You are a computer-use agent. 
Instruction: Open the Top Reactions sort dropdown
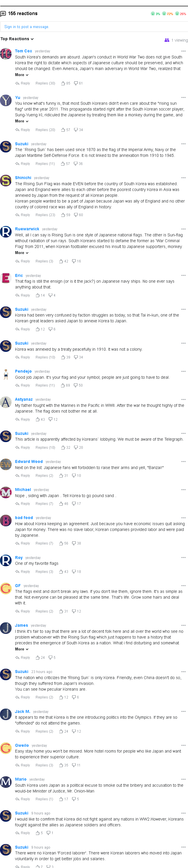point(17,39)
